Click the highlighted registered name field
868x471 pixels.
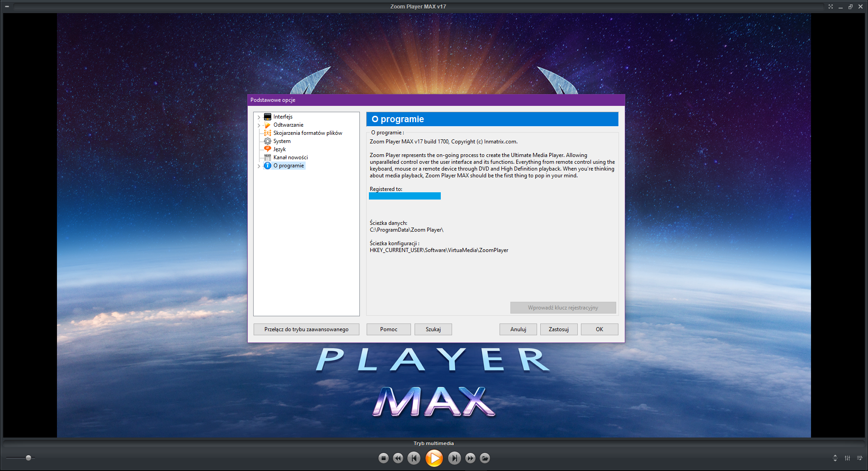(x=405, y=196)
